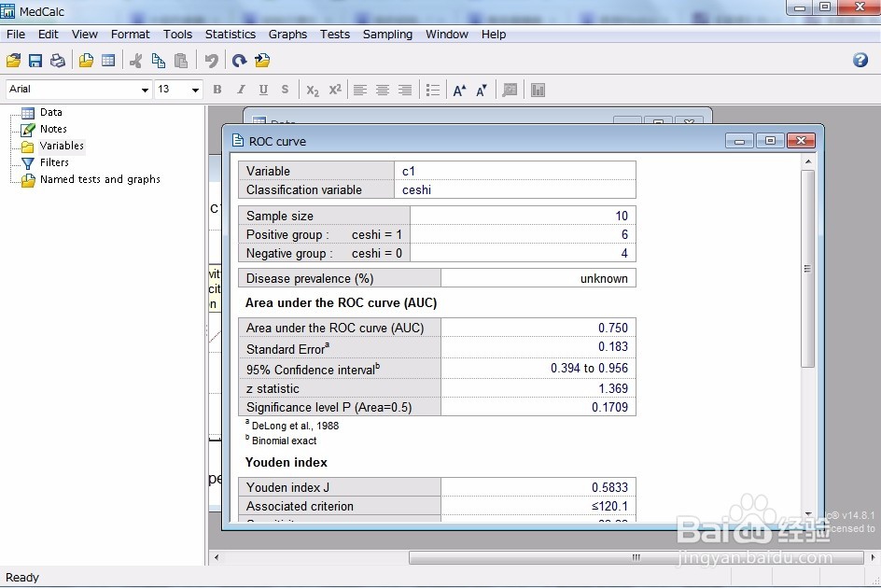
Task: Click the Undo arrow icon
Action: [211, 60]
